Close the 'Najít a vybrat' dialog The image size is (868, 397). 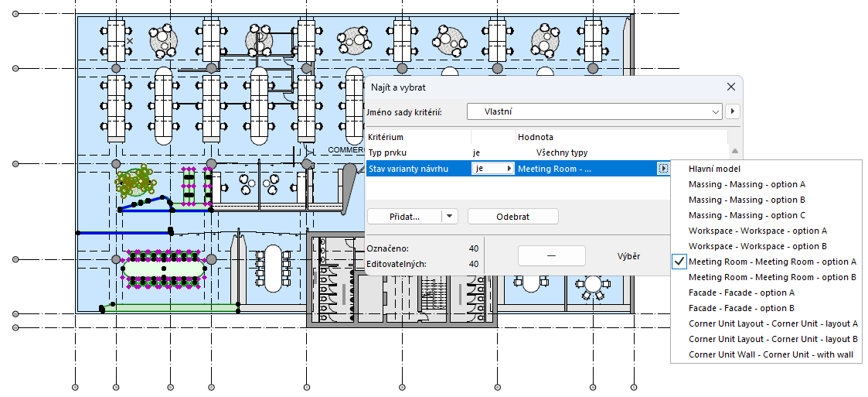[730, 87]
